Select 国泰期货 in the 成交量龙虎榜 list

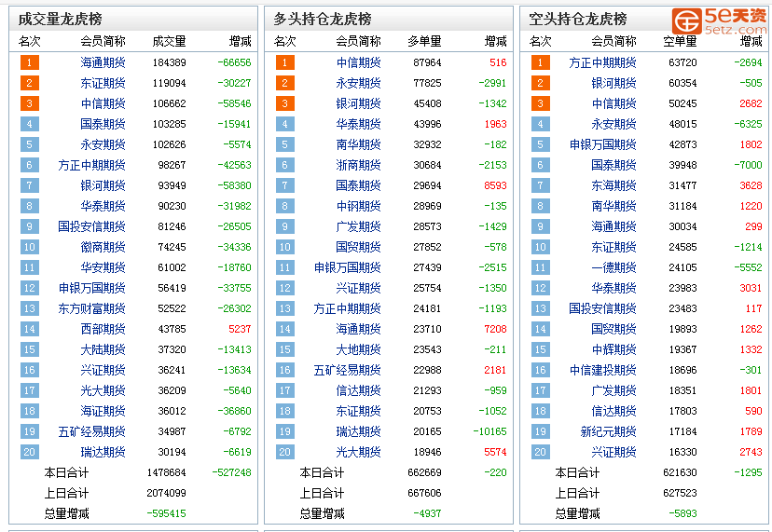point(103,124)
